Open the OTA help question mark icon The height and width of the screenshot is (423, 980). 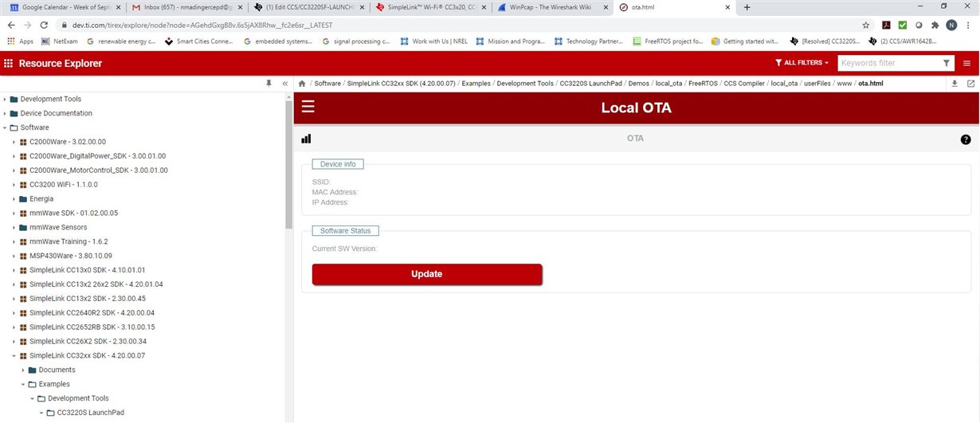966,139
